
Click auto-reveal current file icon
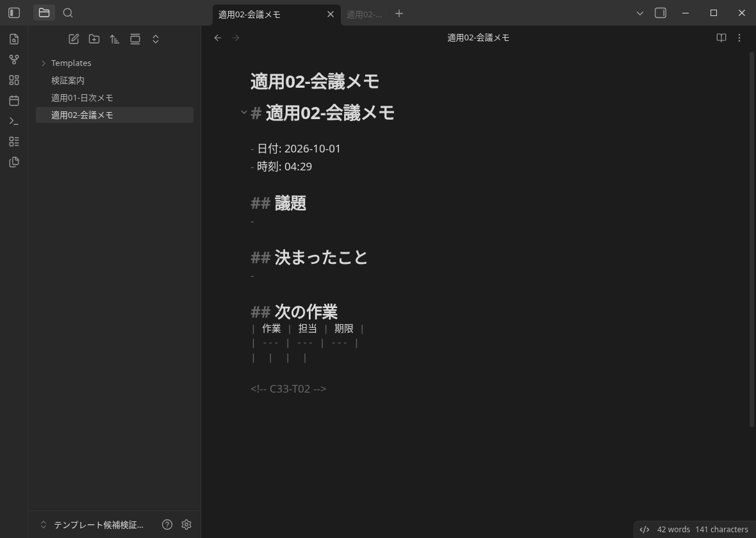point(135,39)
